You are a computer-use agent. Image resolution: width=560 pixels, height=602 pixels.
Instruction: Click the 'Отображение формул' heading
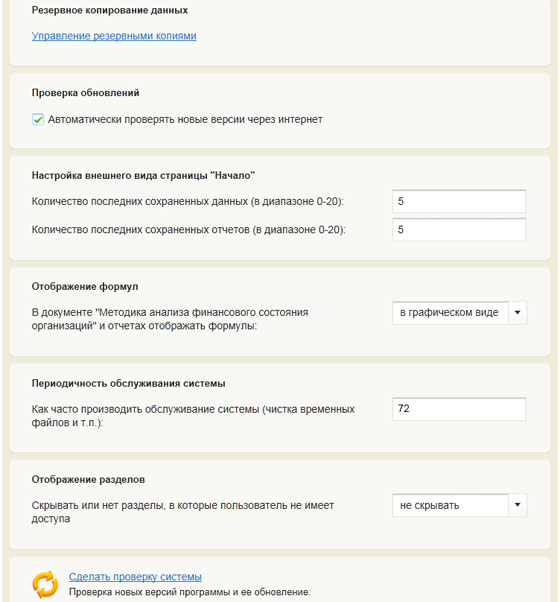tap(85, 287)
